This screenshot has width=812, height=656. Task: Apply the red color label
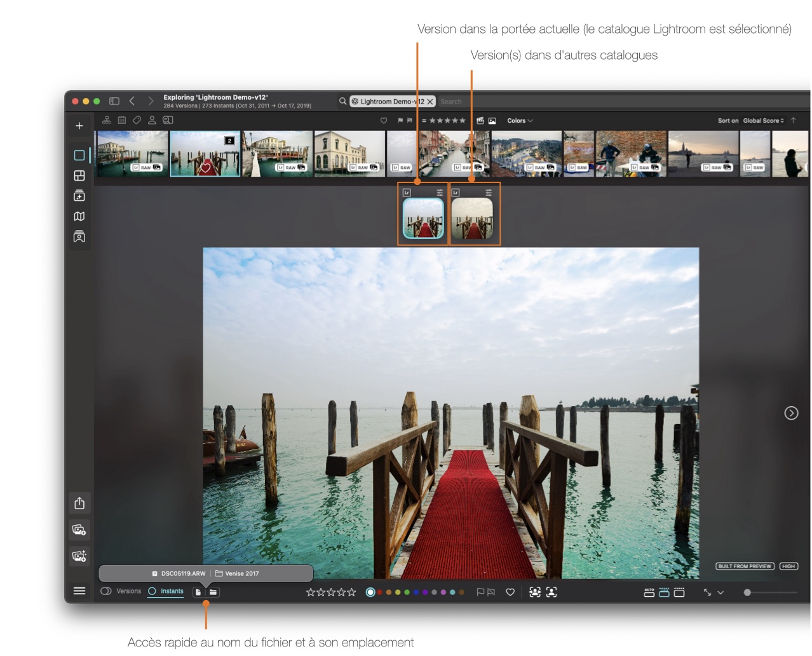[x=380, y=592]
